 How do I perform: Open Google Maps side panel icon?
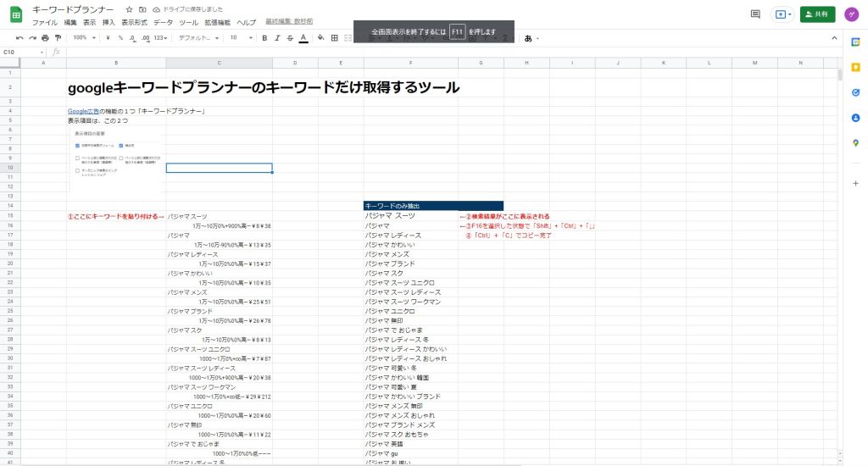coord(856,142)
